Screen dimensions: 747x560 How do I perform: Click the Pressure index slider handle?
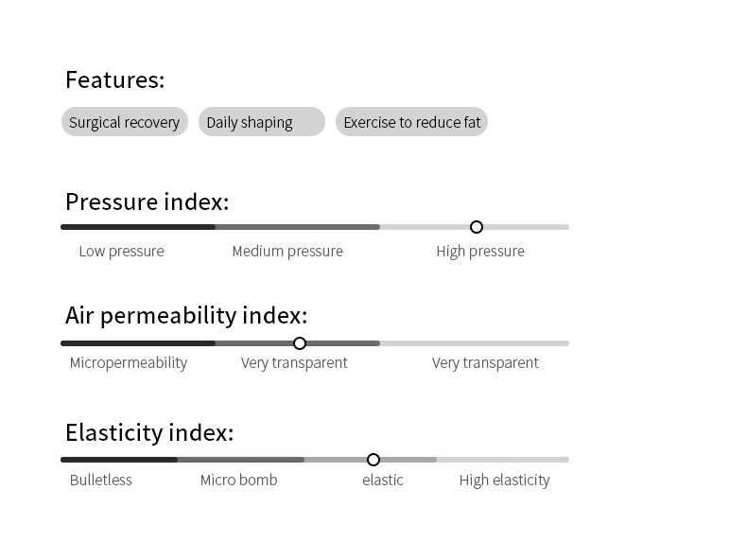tap(477, 227)
